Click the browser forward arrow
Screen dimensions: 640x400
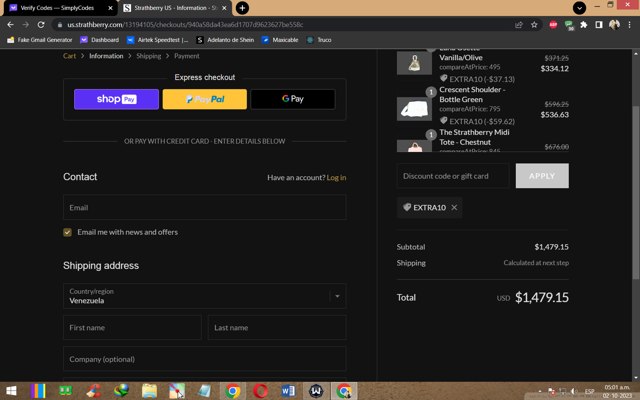26,24
